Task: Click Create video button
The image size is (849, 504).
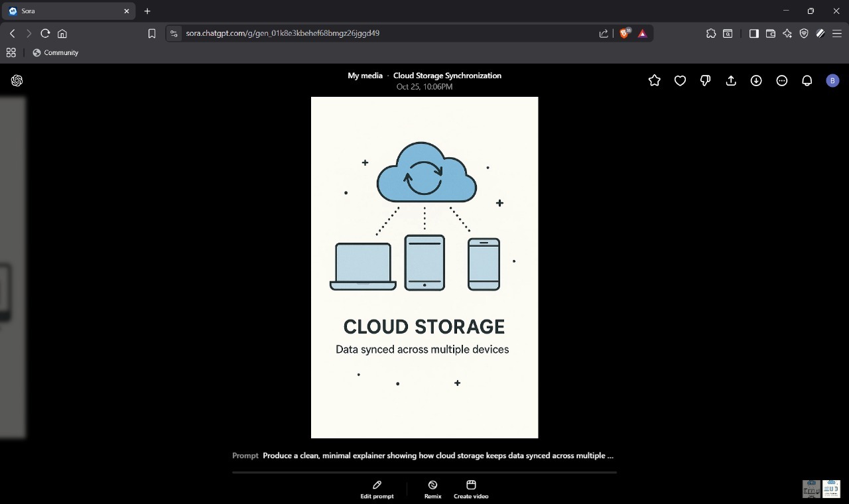Action: pos(471,489)
